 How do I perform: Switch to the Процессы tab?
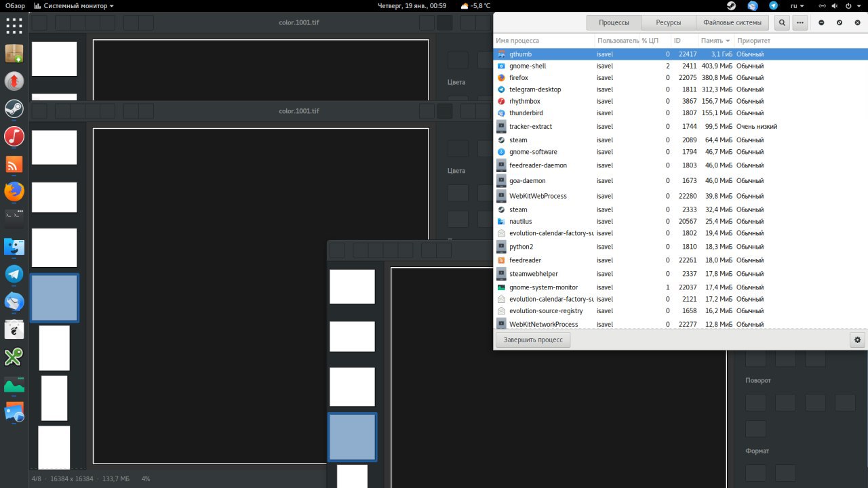pos(613,22)
